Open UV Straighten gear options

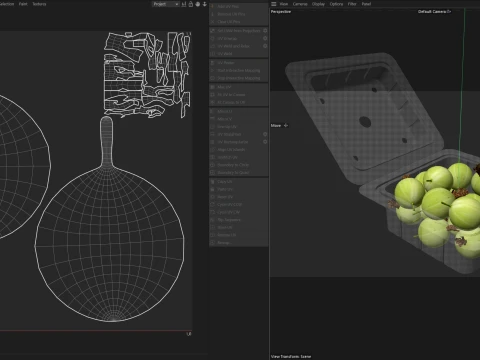click(265, 134)
